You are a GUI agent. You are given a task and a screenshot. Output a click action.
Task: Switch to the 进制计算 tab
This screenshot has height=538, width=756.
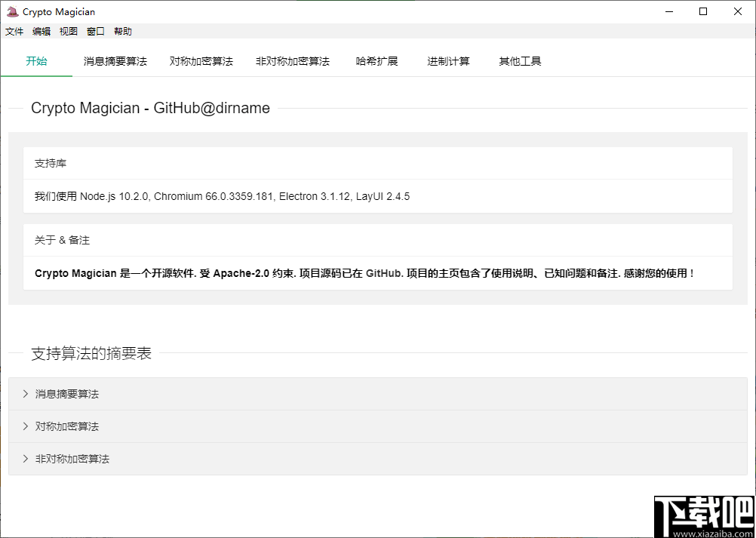click(x=447, y=61)
